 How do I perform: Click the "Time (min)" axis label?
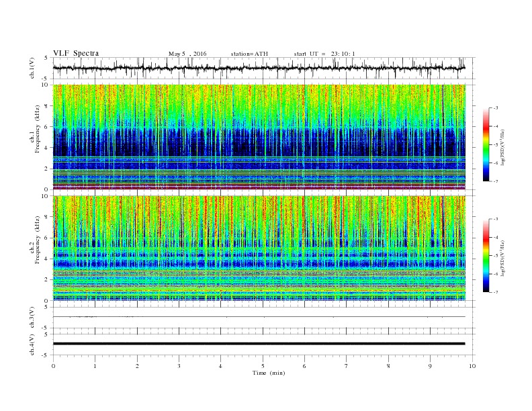click(x=269, y=373)
